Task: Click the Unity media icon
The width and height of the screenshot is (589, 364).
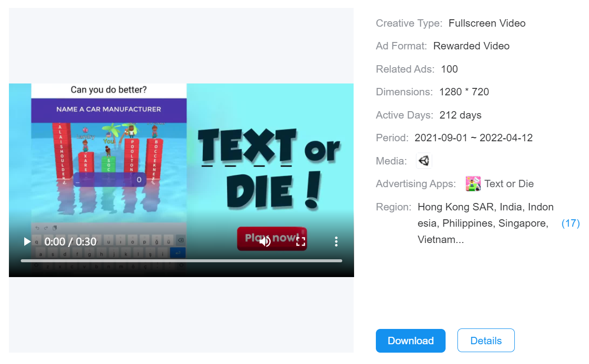Action: click(x=424, y=161)
